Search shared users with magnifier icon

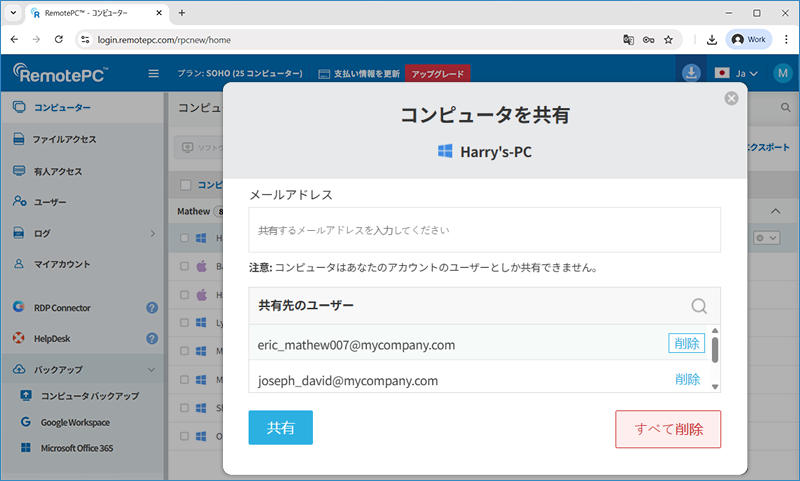click(699, 306)
